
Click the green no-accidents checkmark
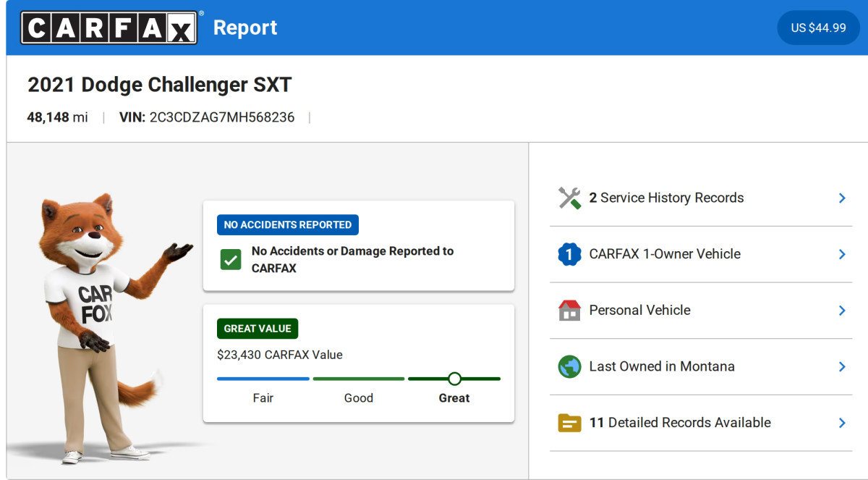point(231,260)
